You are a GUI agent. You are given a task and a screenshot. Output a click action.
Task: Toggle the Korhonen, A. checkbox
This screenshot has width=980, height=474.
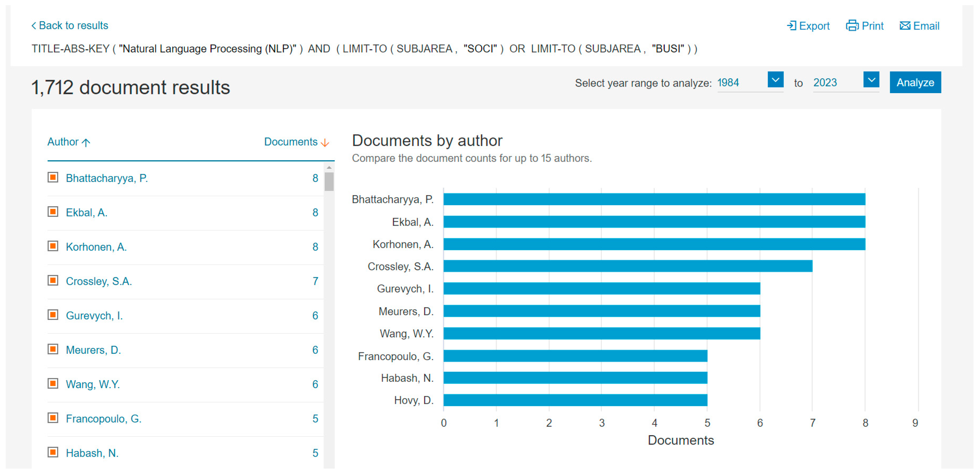tap(53, 246)
